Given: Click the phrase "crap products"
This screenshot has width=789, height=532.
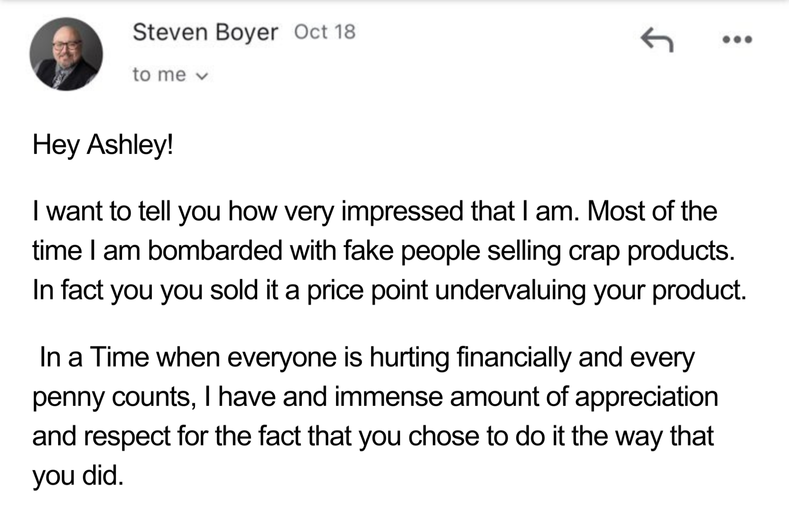Looking at the screenshot, I should click(x=651, y=251).
